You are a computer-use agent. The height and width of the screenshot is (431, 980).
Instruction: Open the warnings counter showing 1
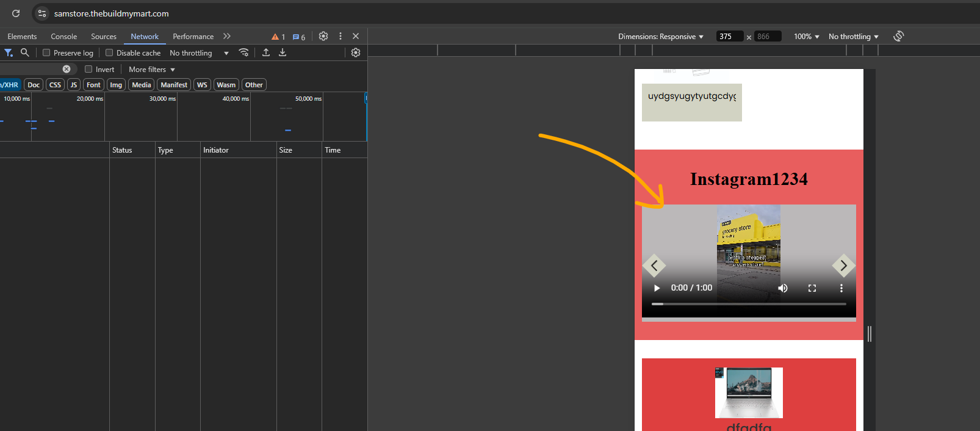(x=278, y=37)
